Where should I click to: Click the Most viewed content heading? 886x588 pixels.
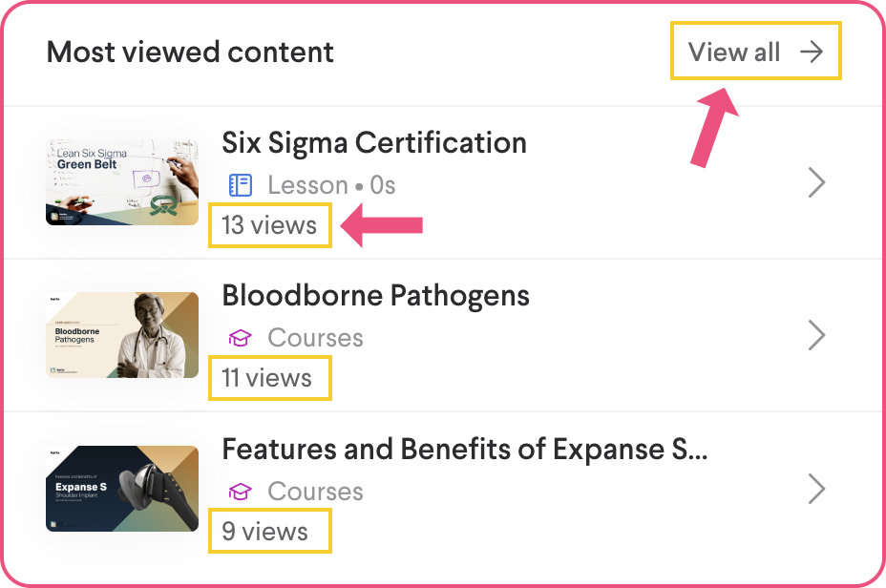190,52
